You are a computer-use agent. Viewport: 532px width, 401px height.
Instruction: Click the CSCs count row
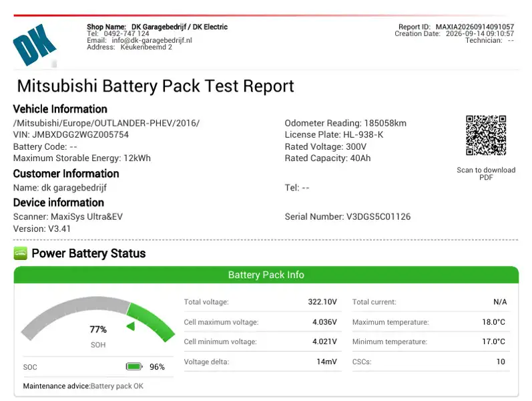(x=431, y=362)
